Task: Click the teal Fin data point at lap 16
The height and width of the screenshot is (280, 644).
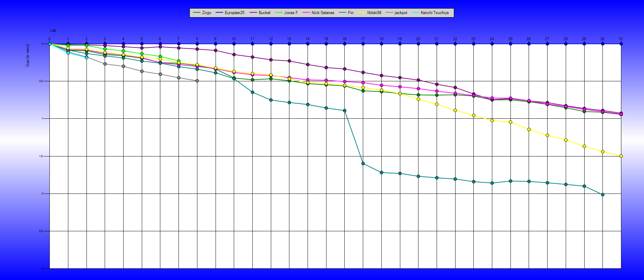Action: point(345,110)
